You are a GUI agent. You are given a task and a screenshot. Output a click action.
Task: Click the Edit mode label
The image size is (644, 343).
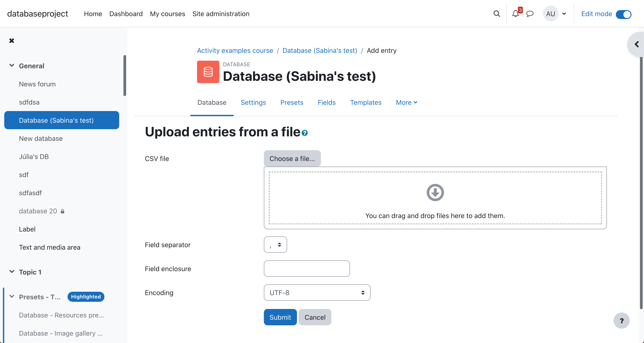click(597, 14)
